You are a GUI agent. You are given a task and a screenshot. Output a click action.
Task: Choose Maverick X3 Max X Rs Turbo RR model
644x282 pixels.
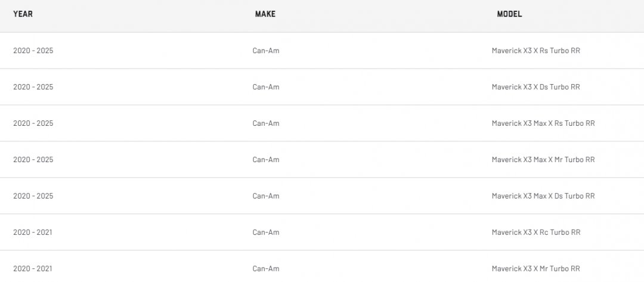543,123
